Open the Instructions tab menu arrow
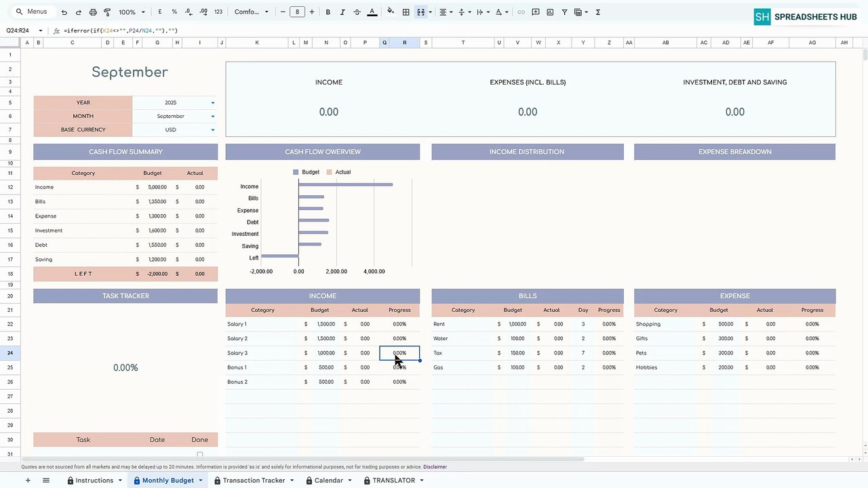 pos(120,481)
